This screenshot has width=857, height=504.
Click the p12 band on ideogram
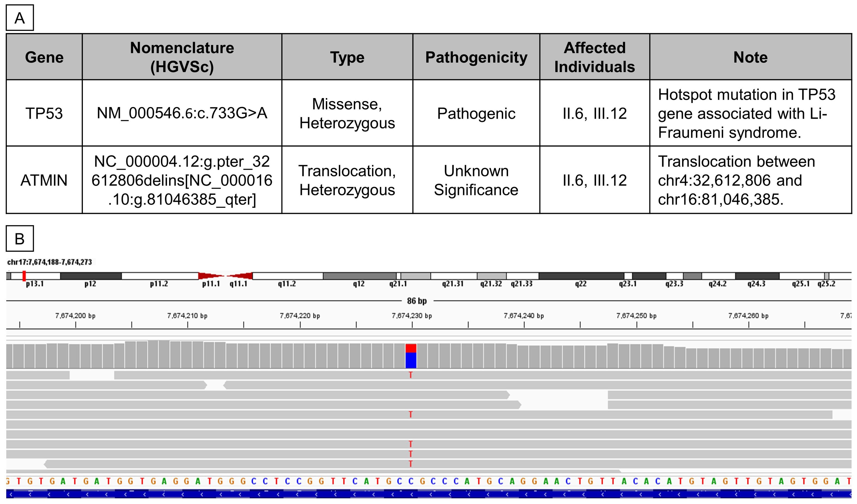click(x=91, y=276)
